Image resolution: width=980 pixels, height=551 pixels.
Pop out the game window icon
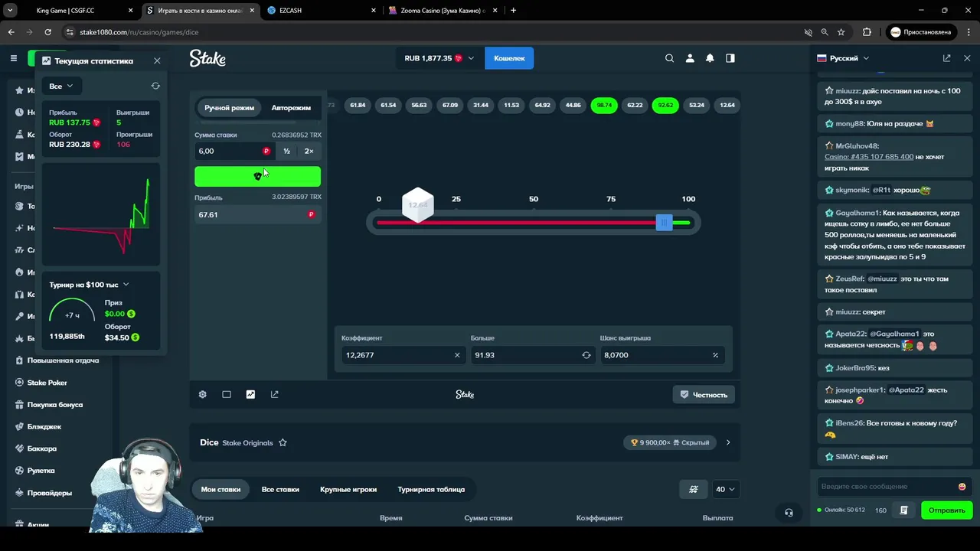click(x=274, y=394)
